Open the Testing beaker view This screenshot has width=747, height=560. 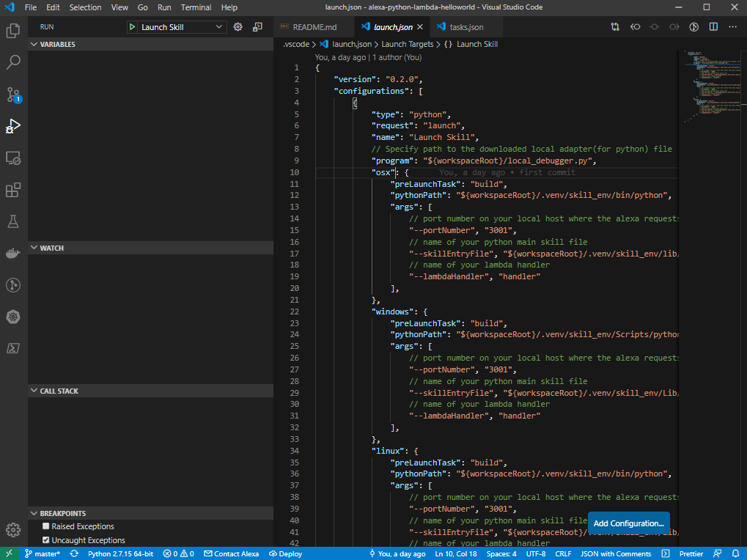(13, 221)
